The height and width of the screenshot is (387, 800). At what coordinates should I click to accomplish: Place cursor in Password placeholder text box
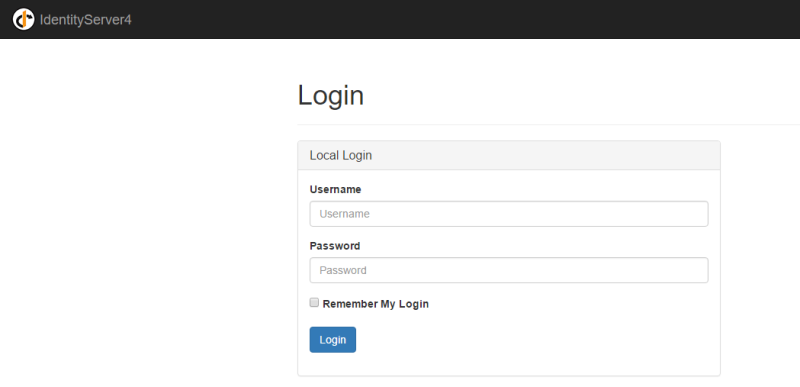tap(509, 270)
